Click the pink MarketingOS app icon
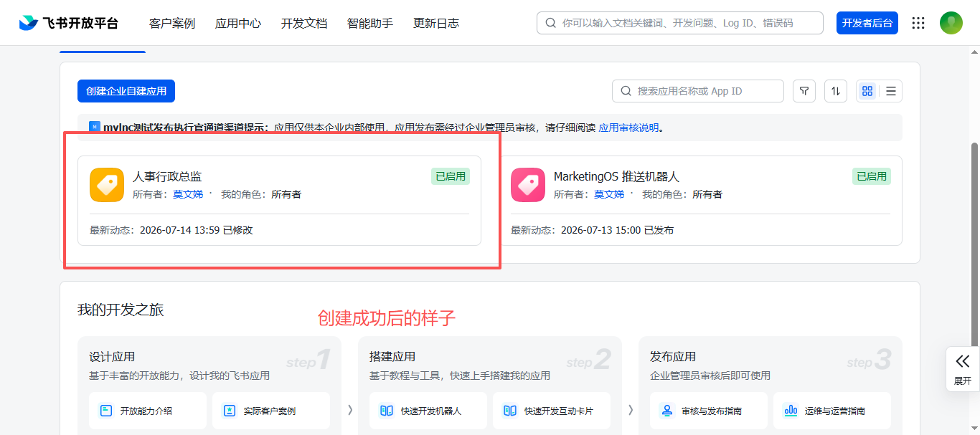The image size is (980, 435). coord(528,185)
